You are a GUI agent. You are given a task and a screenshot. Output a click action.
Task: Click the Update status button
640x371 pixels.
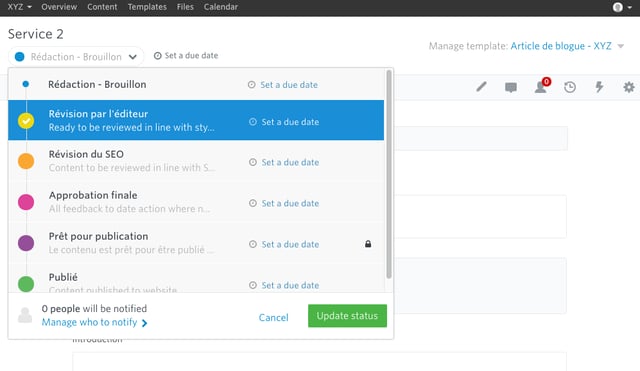tap(347, 315)
